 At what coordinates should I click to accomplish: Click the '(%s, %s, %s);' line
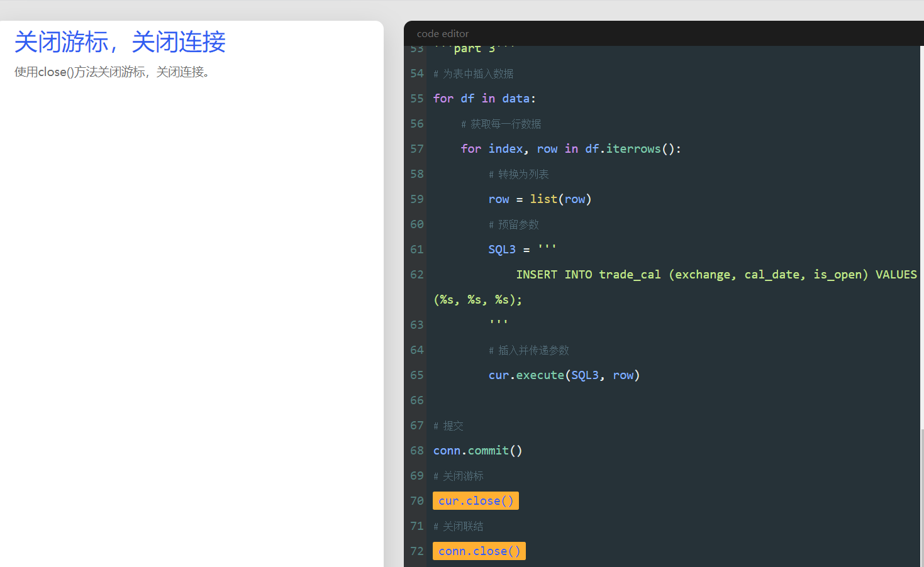pos(478,300)
